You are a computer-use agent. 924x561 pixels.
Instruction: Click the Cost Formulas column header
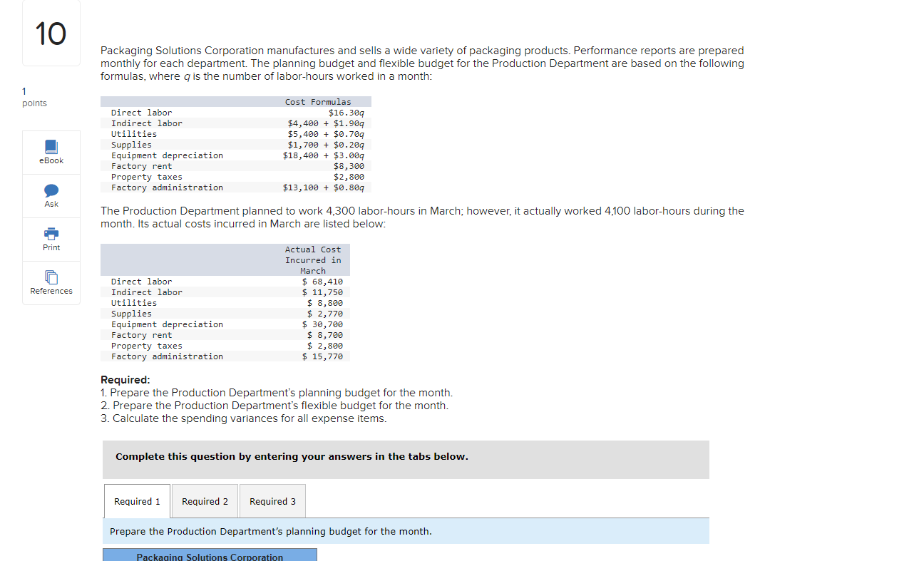coord(318,102)
